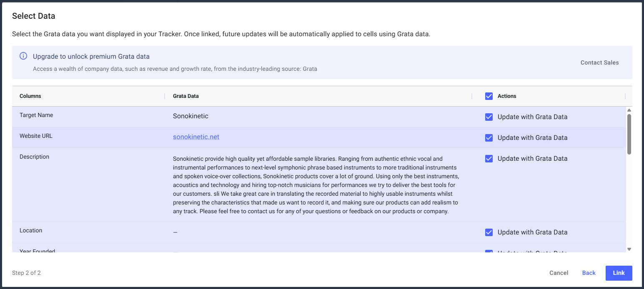Click the Description text paragraph

click(x=316, y=185)
